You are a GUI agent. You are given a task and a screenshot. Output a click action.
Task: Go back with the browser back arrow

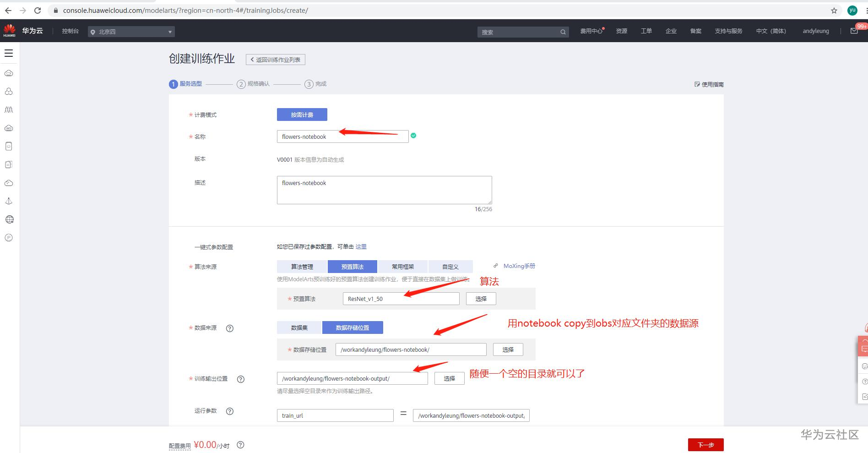tap(8, 11)
